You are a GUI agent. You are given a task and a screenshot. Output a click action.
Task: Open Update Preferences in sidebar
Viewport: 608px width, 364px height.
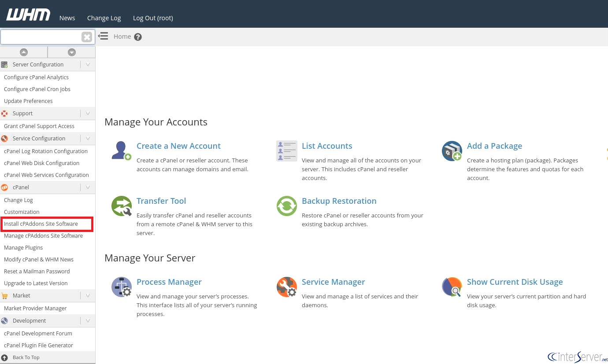tap(28, 101)
